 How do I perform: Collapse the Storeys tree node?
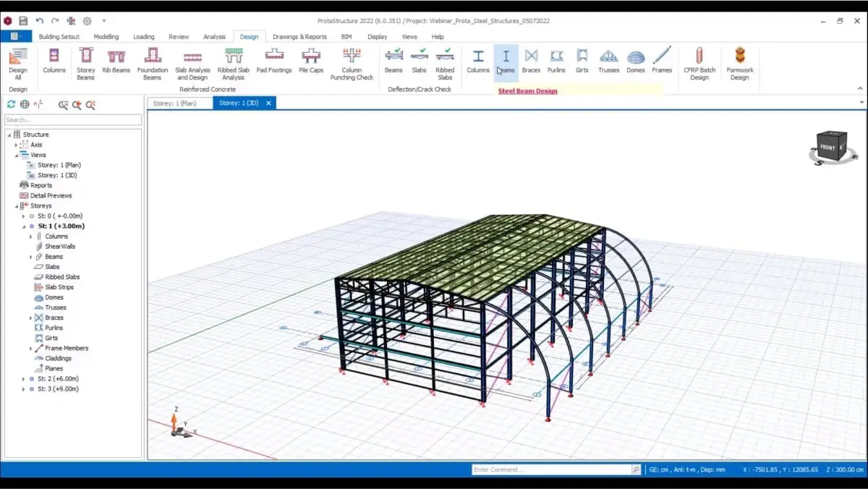pos(16,206)
